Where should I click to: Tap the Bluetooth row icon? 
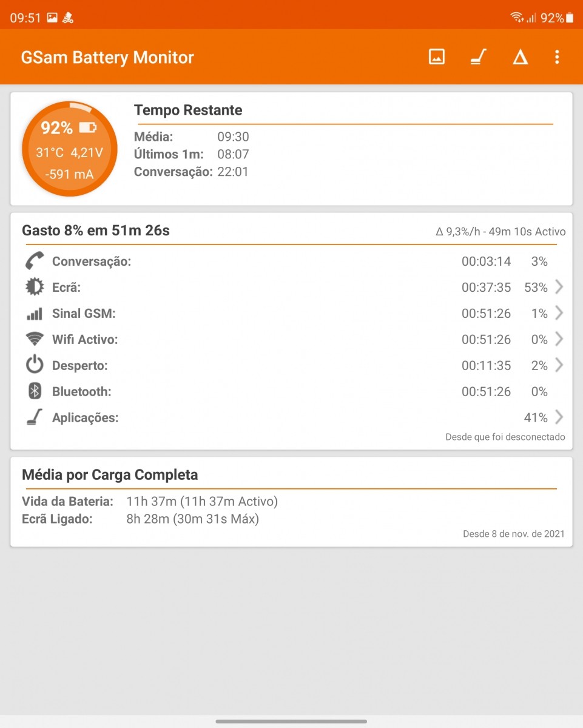point(35,391)
